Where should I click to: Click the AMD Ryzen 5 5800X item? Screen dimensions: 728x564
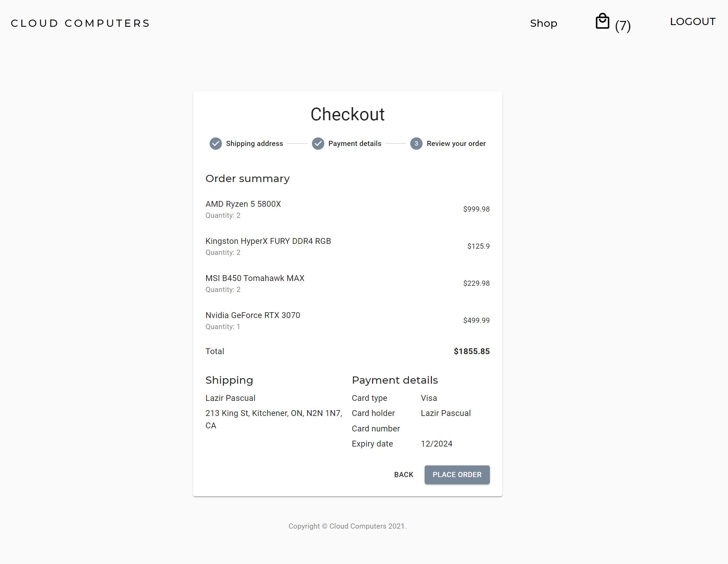coord(243,204)
